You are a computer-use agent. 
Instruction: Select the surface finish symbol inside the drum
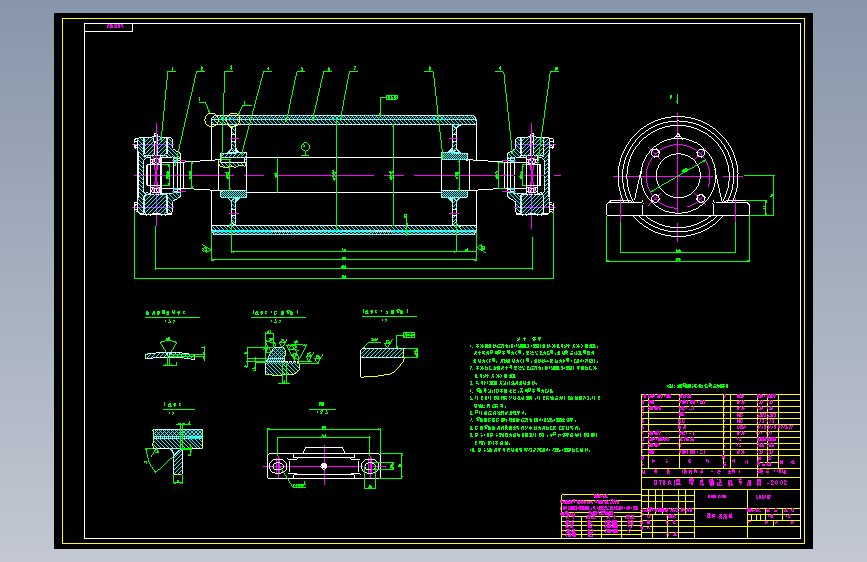point(305,149)
